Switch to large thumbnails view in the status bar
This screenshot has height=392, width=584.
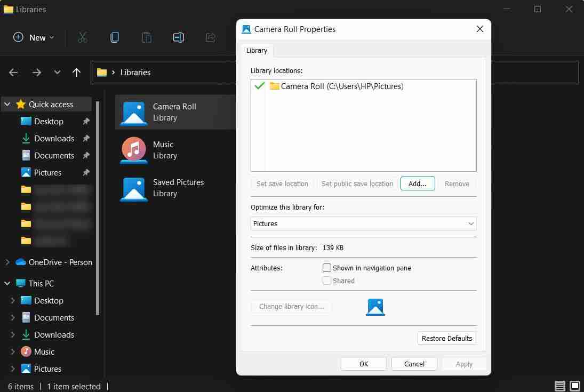[575, 386]
